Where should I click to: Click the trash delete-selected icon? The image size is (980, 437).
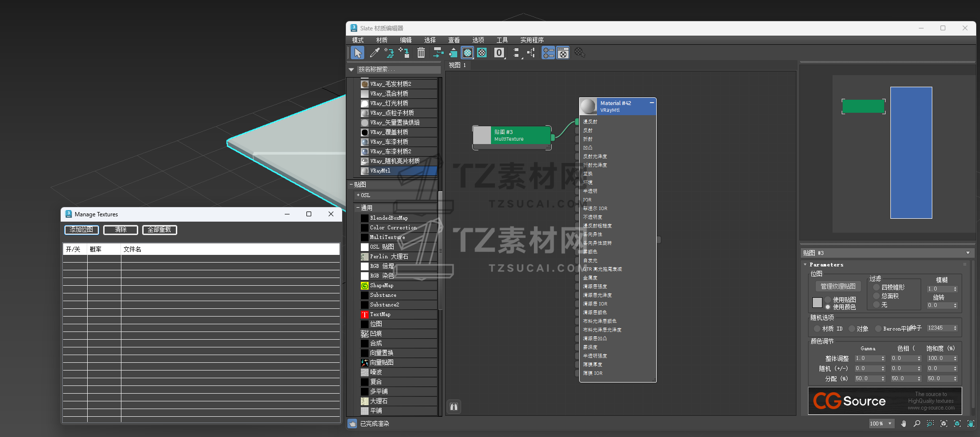(x=421, y=53)
